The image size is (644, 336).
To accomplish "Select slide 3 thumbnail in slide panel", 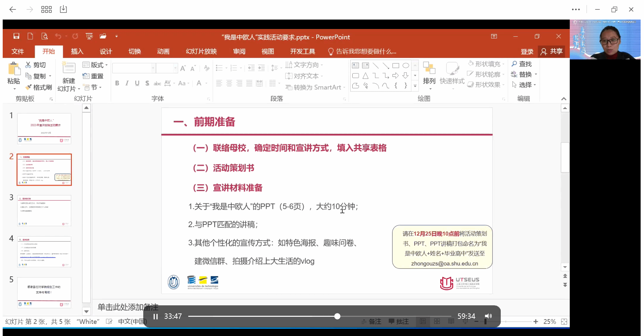I will 44,211.
